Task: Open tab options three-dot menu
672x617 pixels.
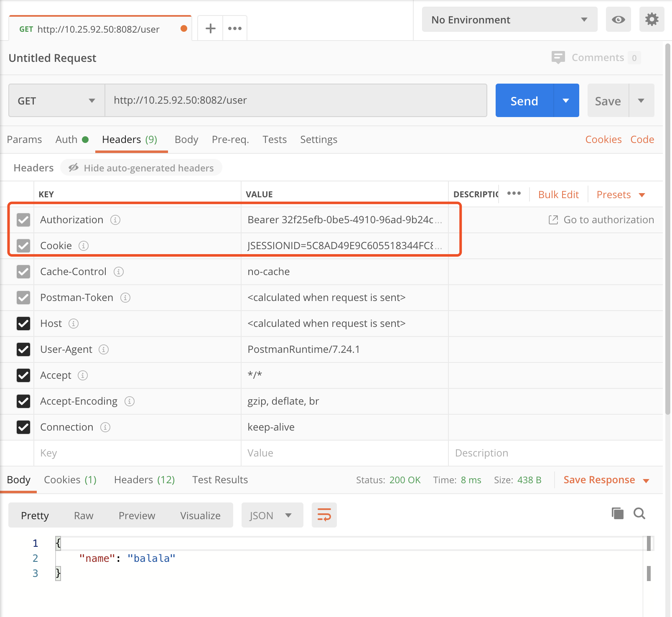Action: tap(235, 28)
